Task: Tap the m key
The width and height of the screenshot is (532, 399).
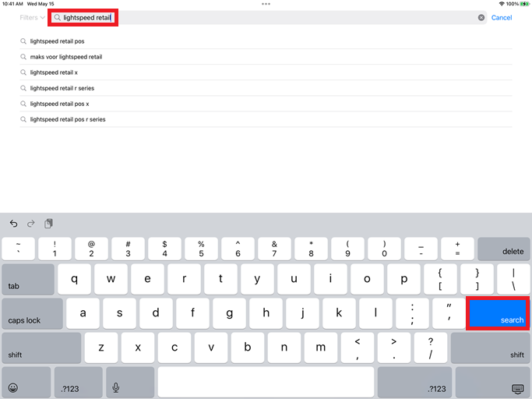Action: tap(321, 348)
